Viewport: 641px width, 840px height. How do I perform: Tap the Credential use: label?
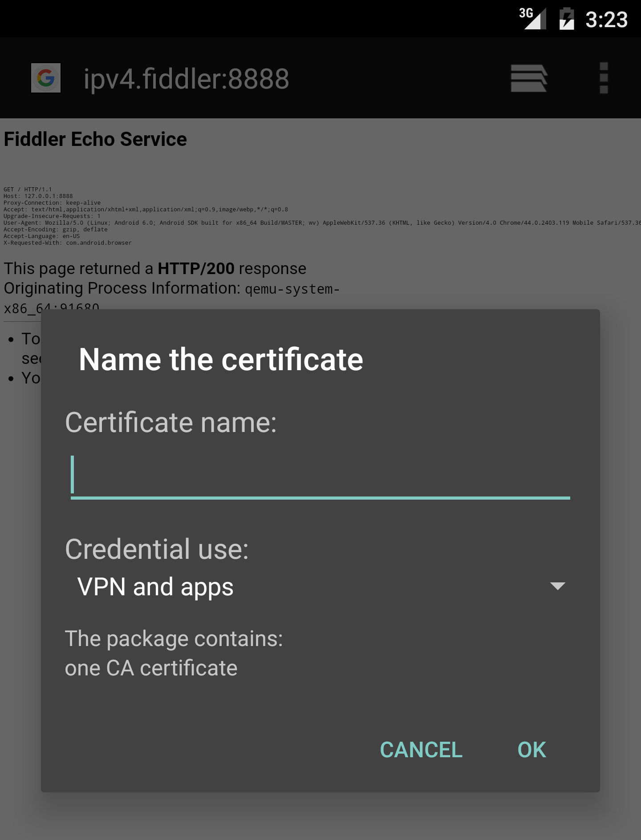tap(157, 549)
